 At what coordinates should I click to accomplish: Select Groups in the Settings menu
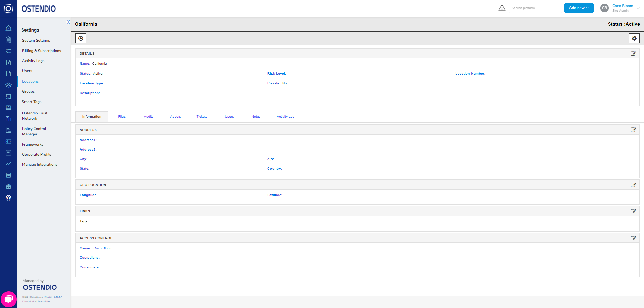tap(28, 91)
